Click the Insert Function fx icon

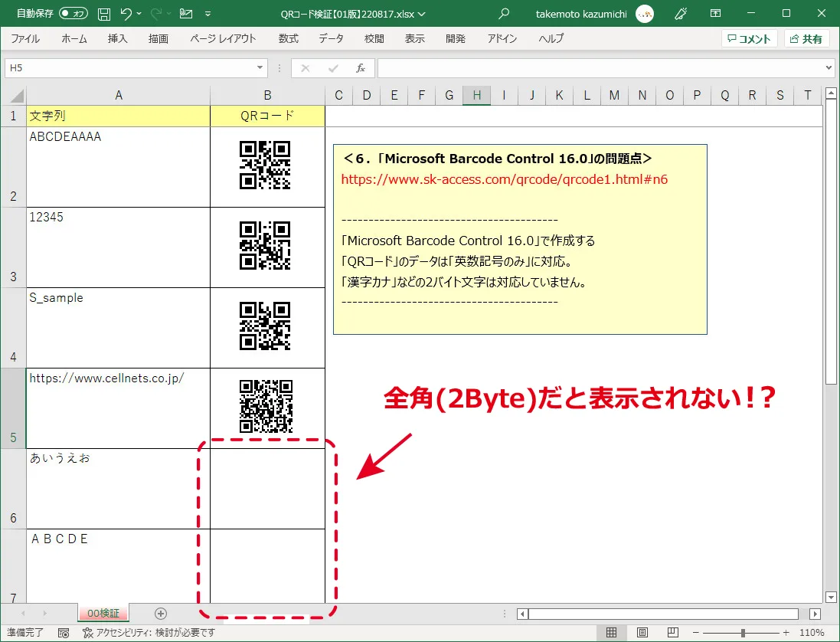point(361,68)
